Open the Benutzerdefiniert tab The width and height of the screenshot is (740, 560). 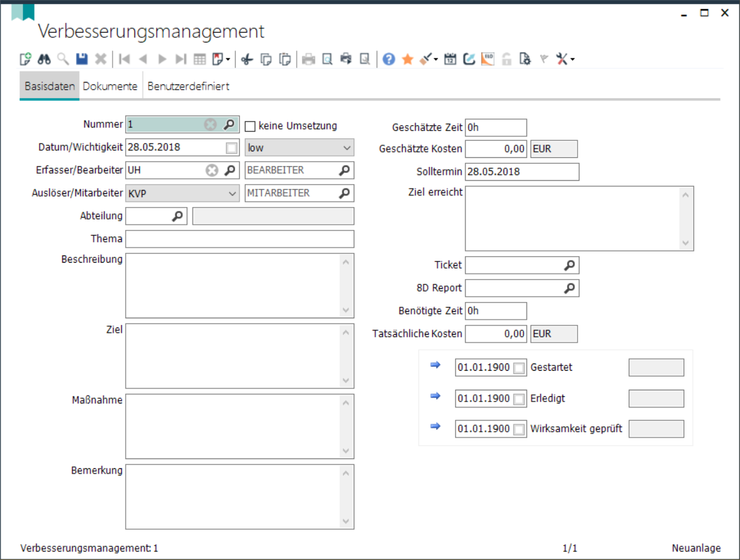tap(189, 86)
